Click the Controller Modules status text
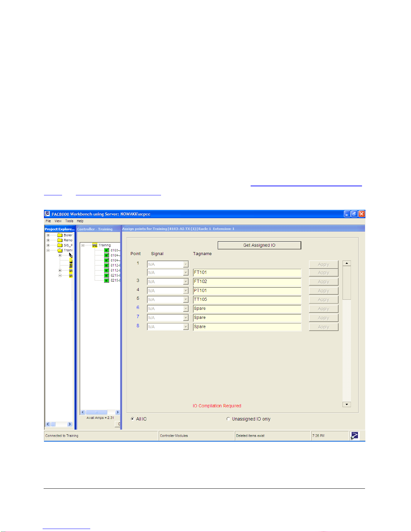 pyautogui.click(x=174, y=436)
